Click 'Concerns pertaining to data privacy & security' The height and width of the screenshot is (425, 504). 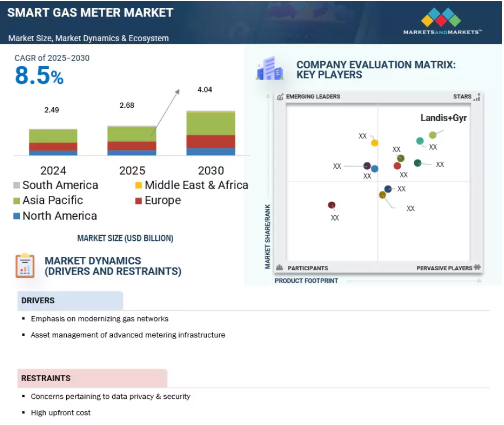(111, 396)
